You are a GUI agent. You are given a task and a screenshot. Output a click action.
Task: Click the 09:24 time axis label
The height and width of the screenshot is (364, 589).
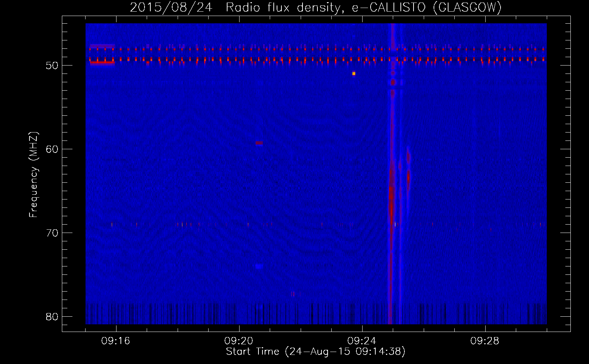click(x=362, y=341)
